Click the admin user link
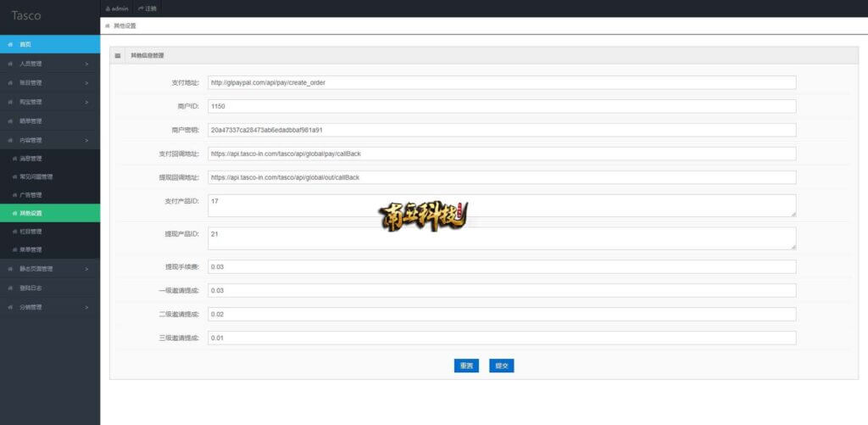Image resolution: width=868 pixels, height=425 pixels. (x=117, y=8)
